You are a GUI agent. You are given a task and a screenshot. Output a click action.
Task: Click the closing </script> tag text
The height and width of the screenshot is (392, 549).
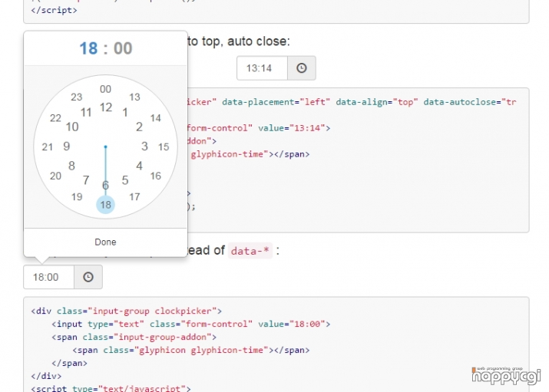pos(54,10)
